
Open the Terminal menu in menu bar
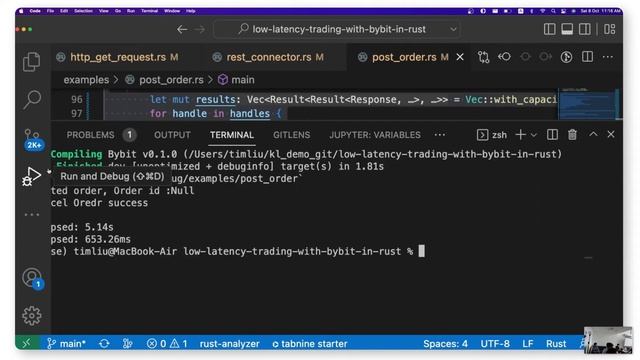click(x=149, y=11)
